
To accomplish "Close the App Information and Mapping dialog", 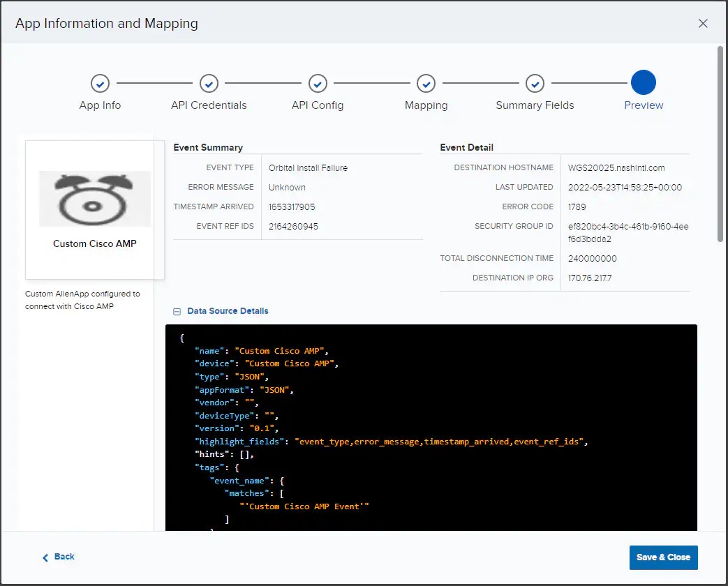I will (x=703, y=23).
